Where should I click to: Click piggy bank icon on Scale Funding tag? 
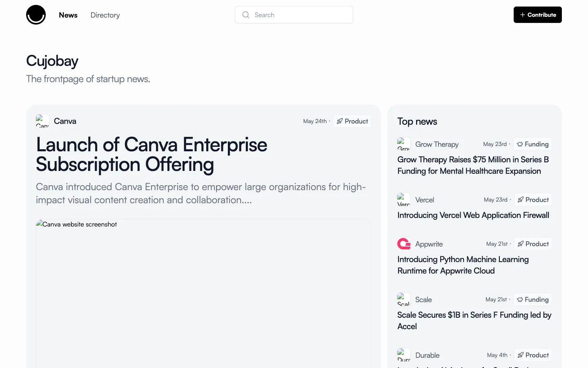(520, 299)
